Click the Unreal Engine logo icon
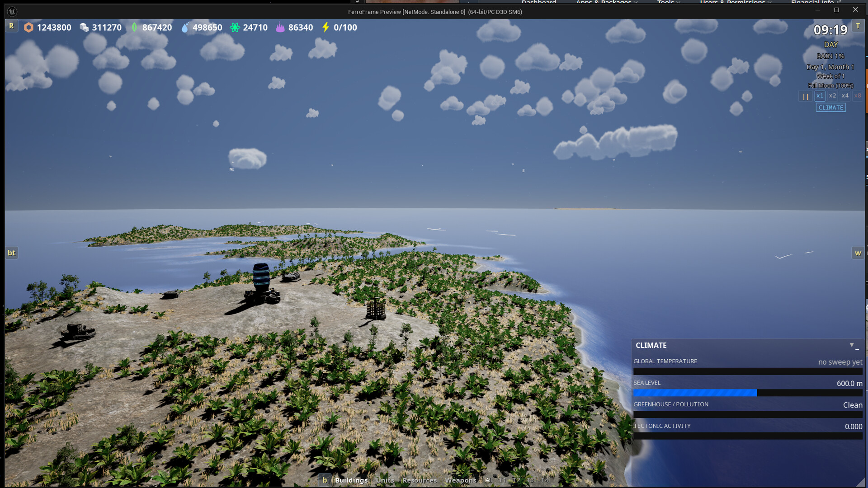 pos(12,11)
